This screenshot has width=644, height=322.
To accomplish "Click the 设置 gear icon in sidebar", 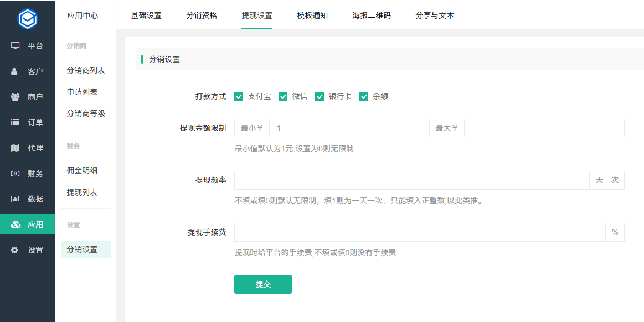I will pyautogui.click(x=15, y=249).
